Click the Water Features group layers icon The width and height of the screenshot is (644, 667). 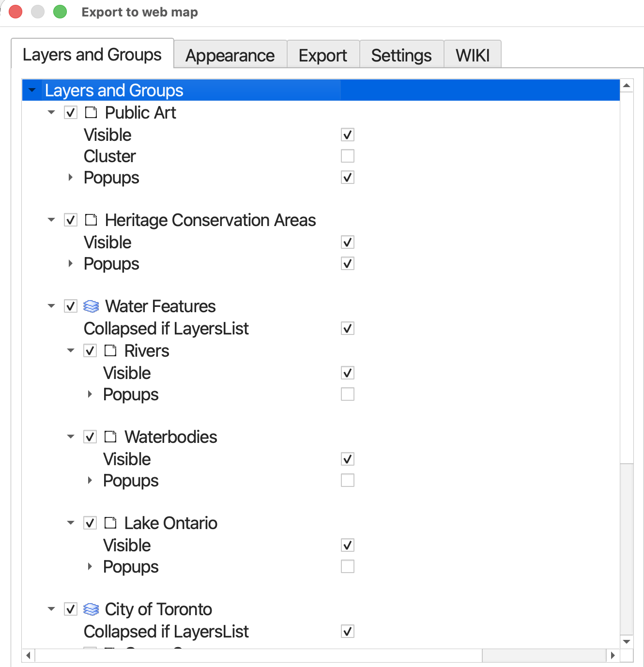pyautogui.click(x=91, y=306)
